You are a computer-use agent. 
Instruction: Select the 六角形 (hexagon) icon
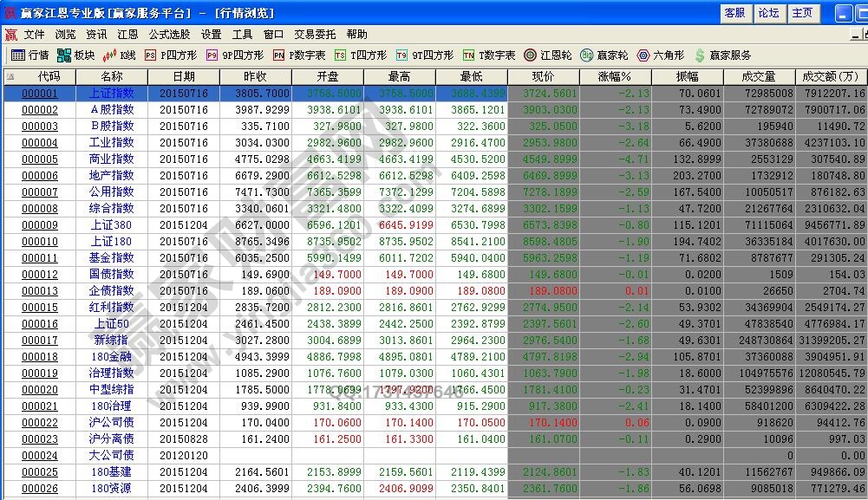point(656,54)
